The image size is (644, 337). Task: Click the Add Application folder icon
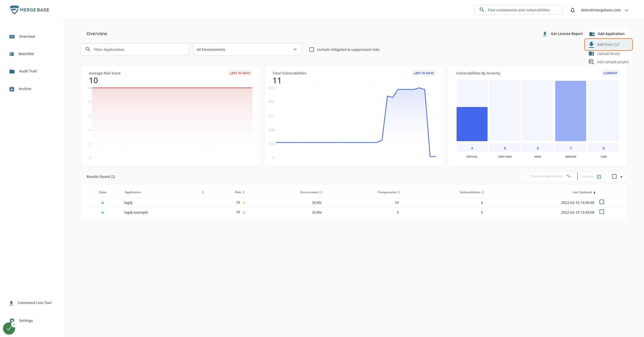coord(592,34)
